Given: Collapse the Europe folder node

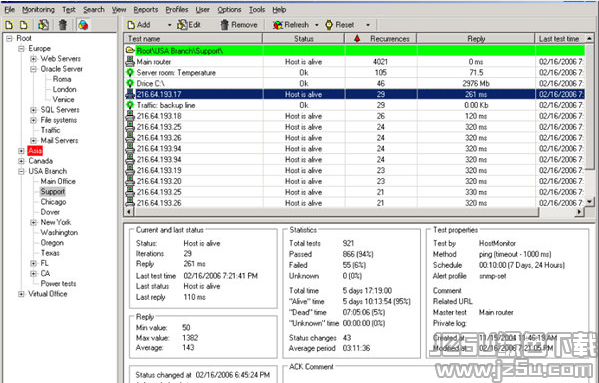Looking at the screenshot, I should [21, 49].
